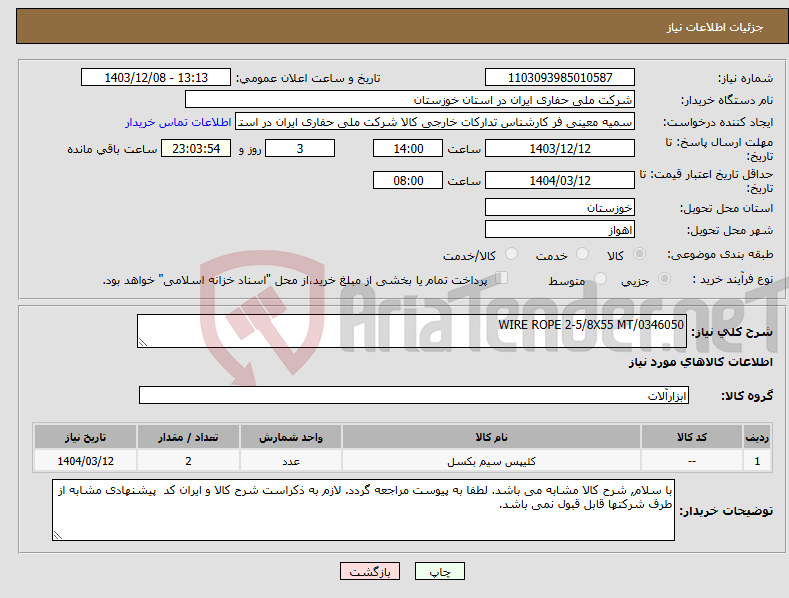Screen dimensions: 789x598
Task: Click the نوع فرآیند خرید label
Action: pyautogui.click(x=733, y=279)
